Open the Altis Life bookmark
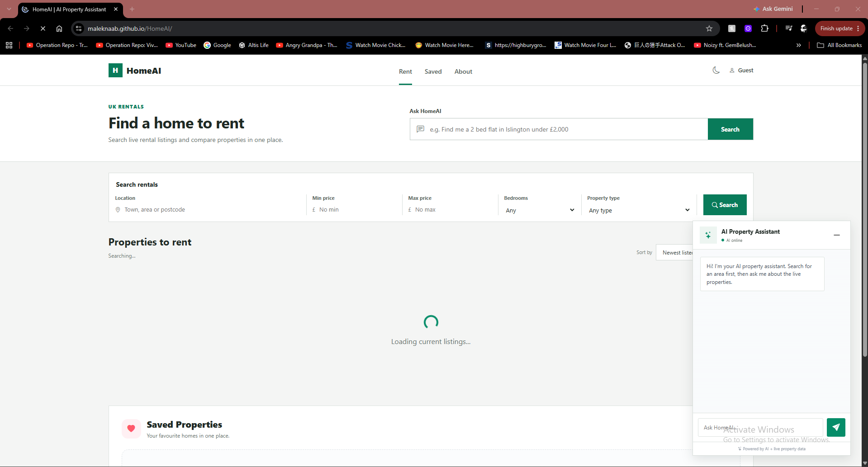Screen dimensions: 868x467 [x=254, y=45]
